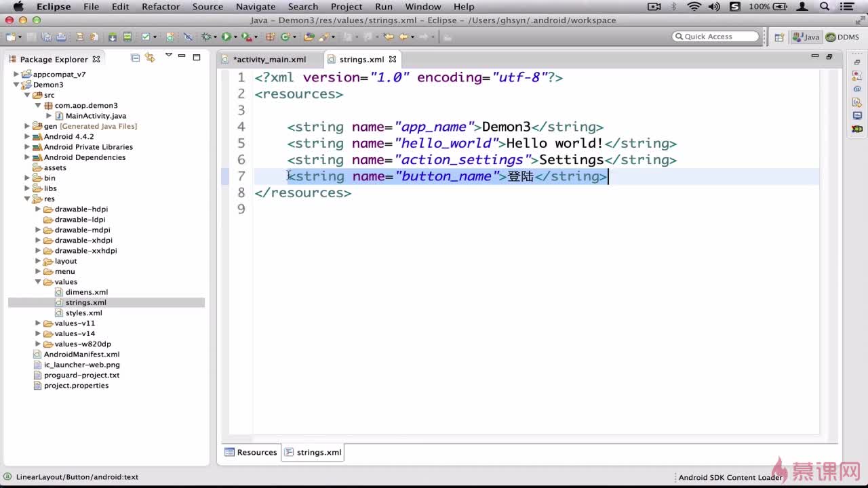Open the Project menu
This screenshot has width=868, height=488.
tap(347, 6)
